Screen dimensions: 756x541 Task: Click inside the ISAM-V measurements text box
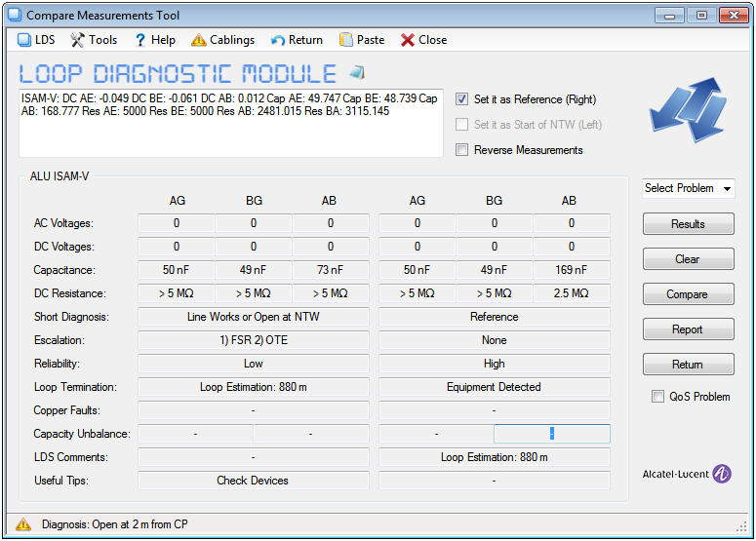click(x=230, y=122)
